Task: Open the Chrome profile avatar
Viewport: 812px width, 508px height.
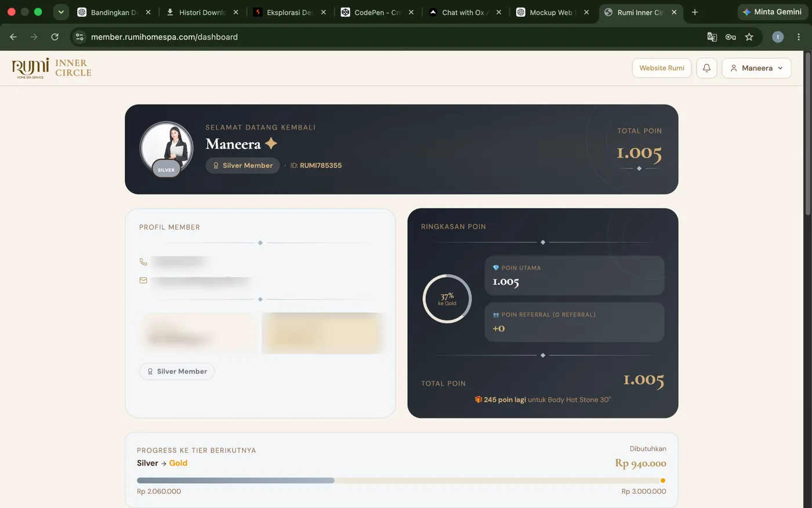Action: (x=778, y=37)
